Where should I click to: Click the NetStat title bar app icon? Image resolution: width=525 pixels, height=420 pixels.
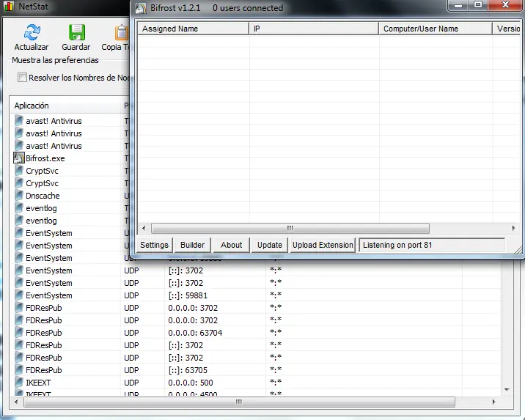[9, 6]
